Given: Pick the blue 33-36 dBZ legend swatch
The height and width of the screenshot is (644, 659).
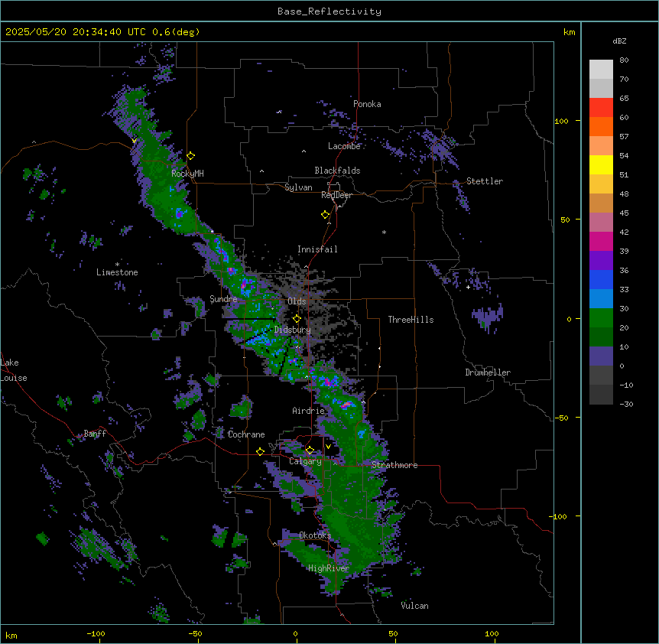Looking at the screenshot, I should [x=601, y=279].
